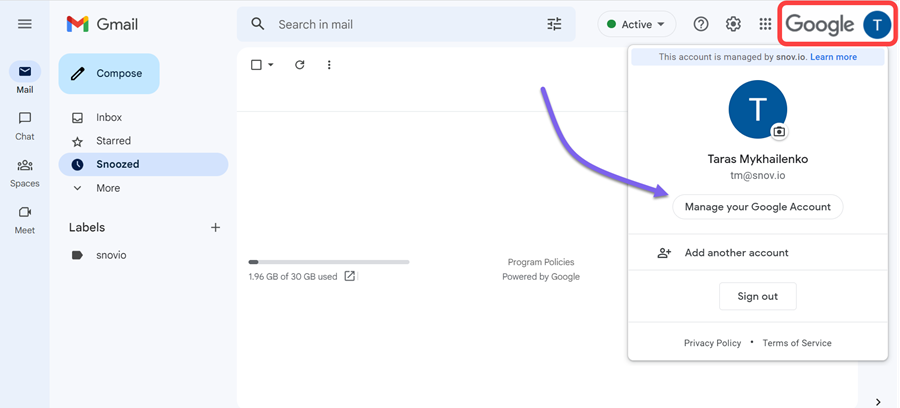The height and width of the screenshot is (408, 900).
Task: Open the Inbox folder
Action: pos(109,117)
